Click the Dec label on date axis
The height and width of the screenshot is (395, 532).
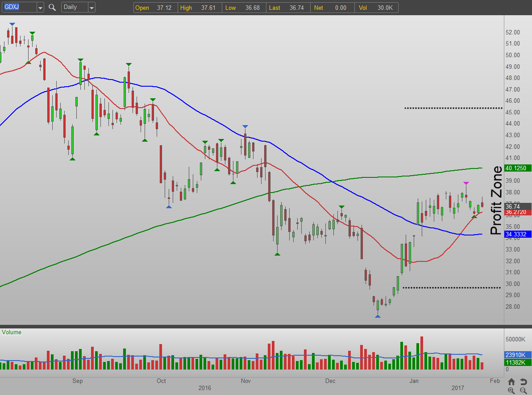coord(330,381)
